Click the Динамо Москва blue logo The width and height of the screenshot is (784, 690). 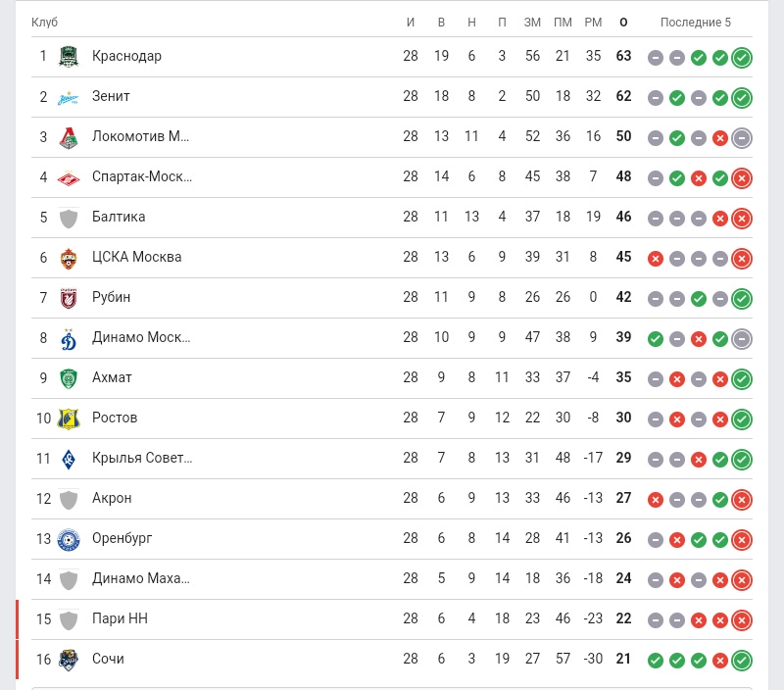click(69, 338)
